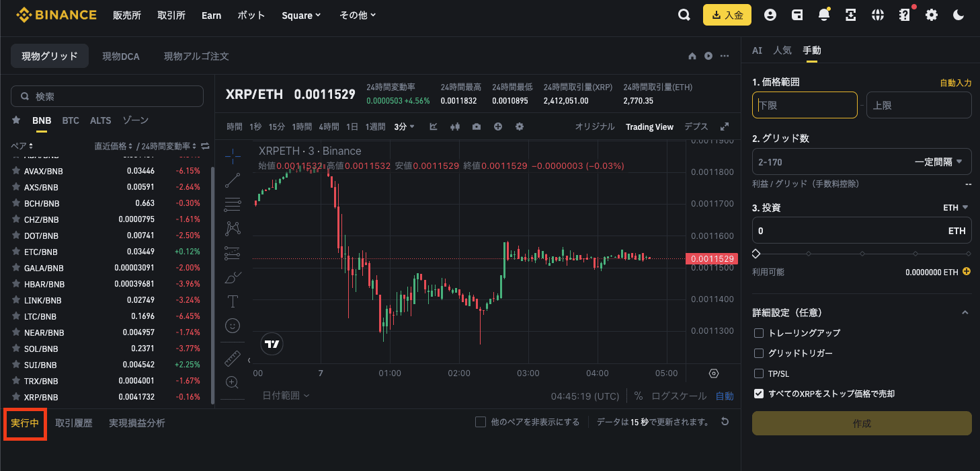
Task: Open the その他 dropdown menu
Action: click(358, 15)
